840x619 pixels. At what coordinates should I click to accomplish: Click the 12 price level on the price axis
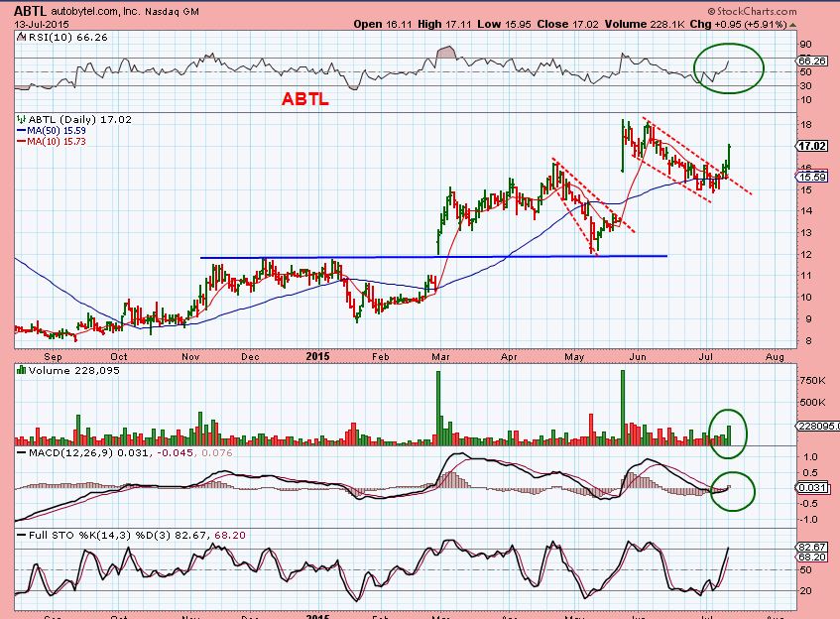coord(805,255)
